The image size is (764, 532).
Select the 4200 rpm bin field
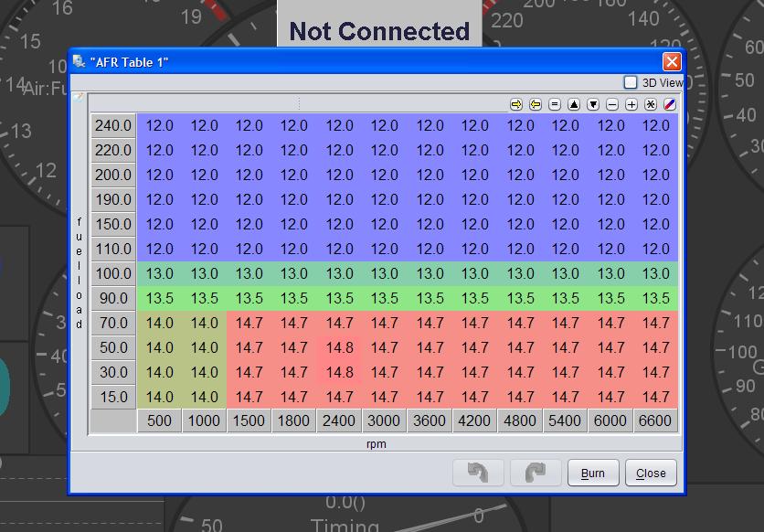coord(474,420)
